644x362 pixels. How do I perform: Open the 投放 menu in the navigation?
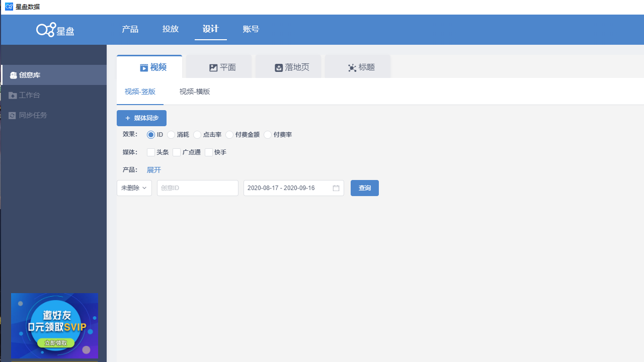pyautogui.click(x=170, y=29)
